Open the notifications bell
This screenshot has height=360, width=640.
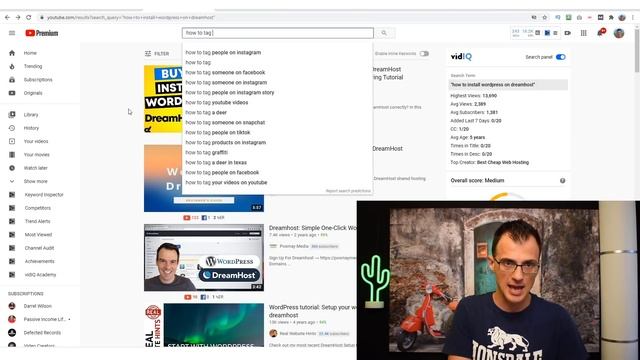[600, 33]
